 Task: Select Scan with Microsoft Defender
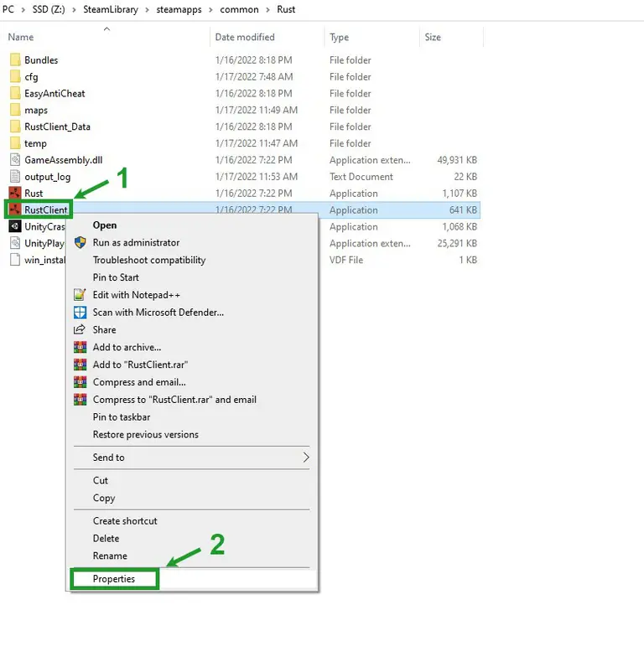click(158, 313)
